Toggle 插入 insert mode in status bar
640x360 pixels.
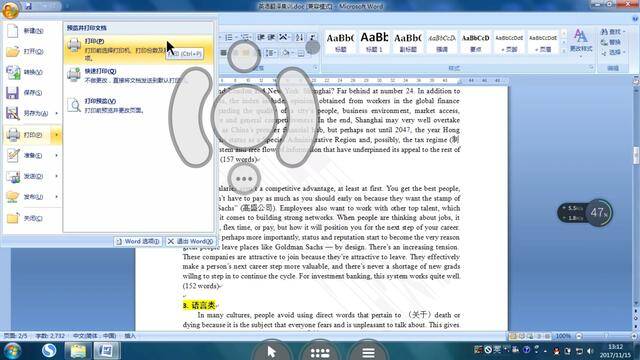tap(130, 336)
